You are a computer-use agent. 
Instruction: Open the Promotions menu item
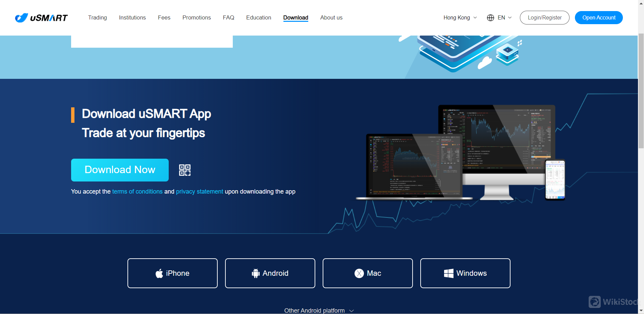click(197, 17)
